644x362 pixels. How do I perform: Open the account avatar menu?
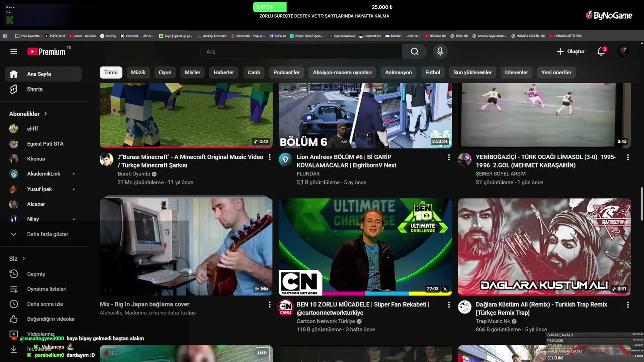(623, 51)
